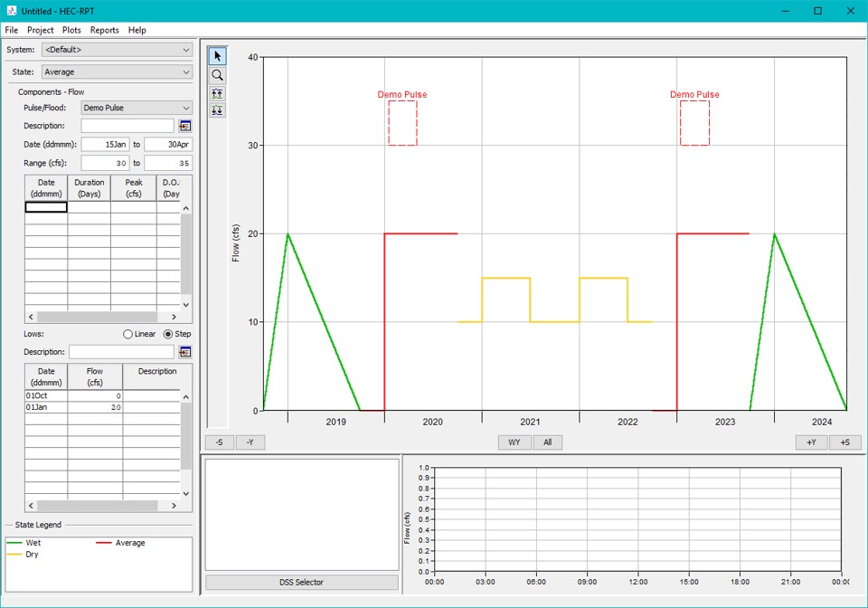Click the DSS Selector button

(302, 582)
